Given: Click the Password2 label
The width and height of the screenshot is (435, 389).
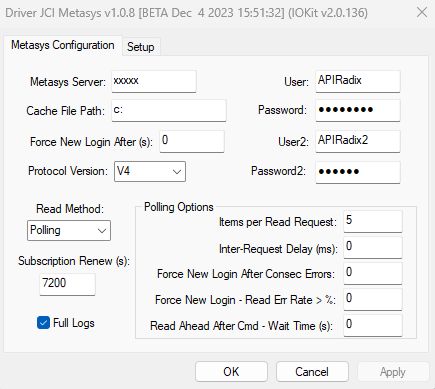Looking at the screenshot, I should [279, 171].
